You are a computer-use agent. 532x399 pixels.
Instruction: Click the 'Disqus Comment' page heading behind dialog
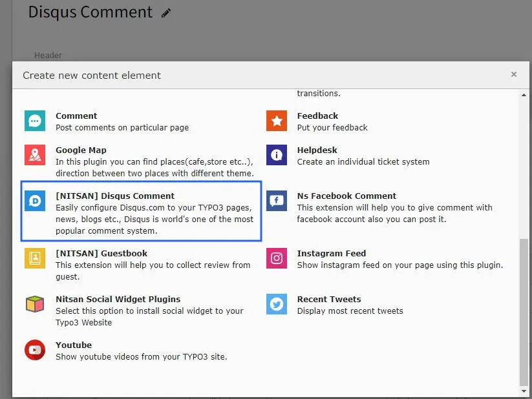tap(90, 12)
